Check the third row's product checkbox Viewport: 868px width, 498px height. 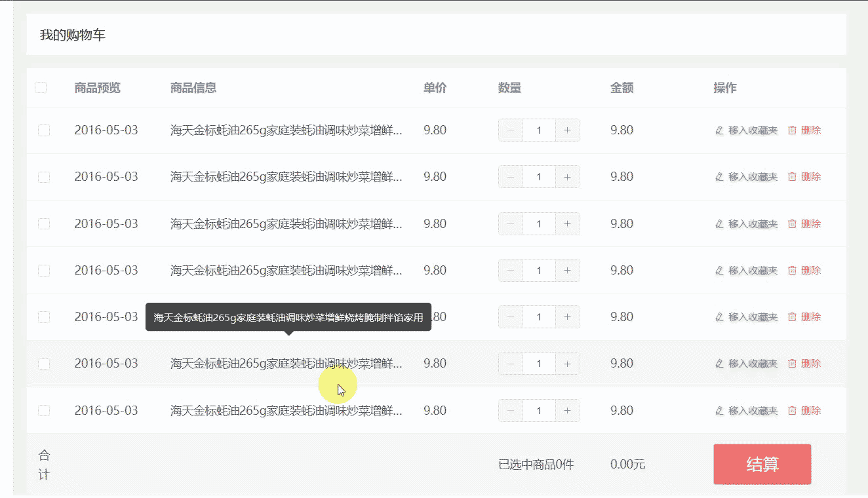coord(44,223)
